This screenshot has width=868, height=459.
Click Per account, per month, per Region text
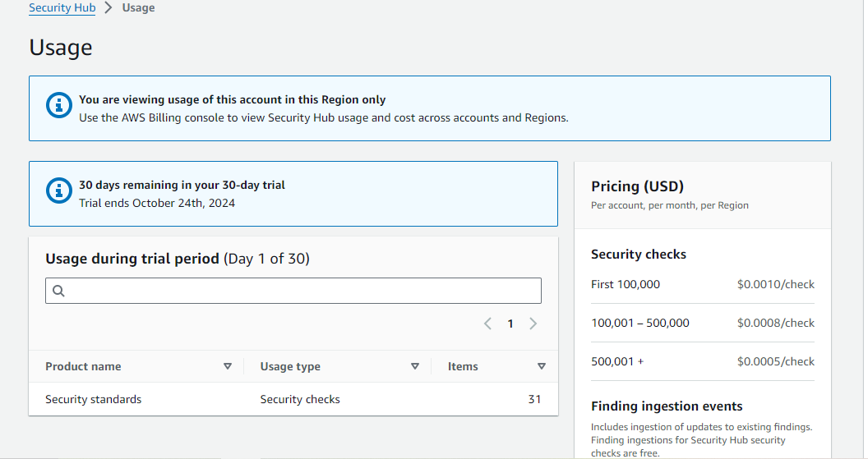coord(669,205)
